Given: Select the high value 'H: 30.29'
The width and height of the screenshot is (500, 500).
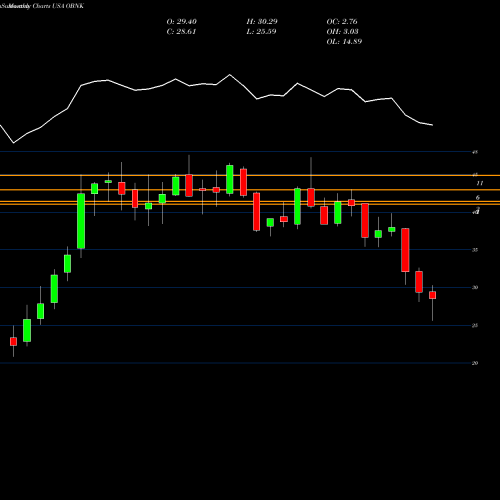Looking at the screenshot, I should click(x=262, y=22).
